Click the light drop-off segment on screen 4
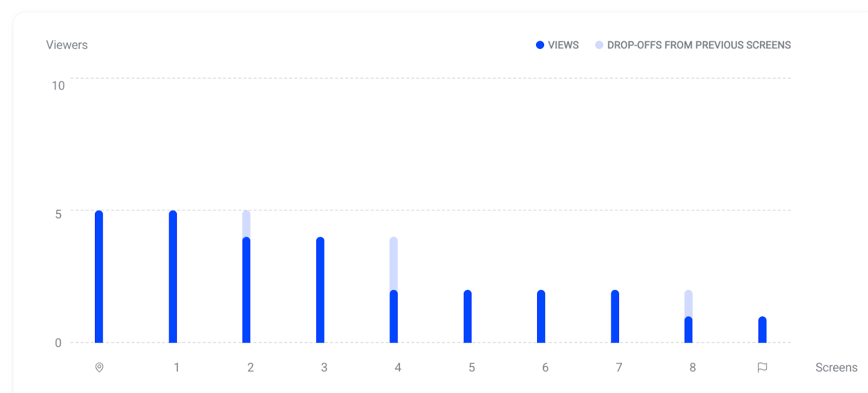868x393 pixels. click(394, 263)
